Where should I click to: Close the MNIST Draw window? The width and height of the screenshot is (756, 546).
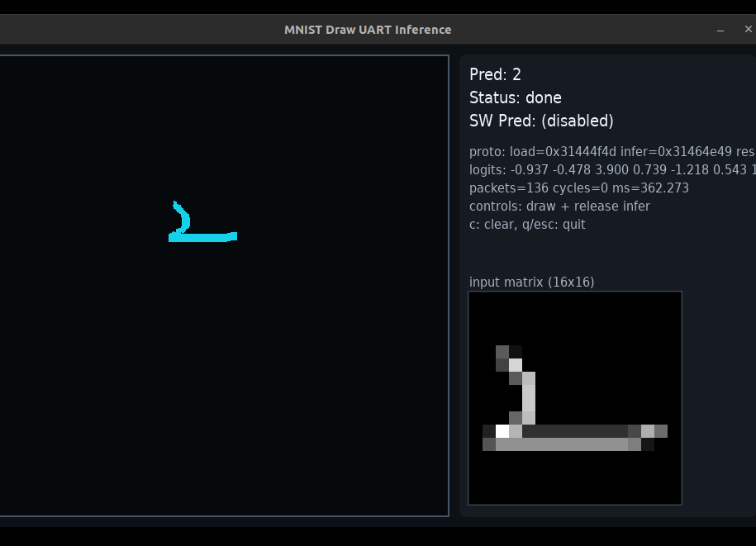[x=748, y=30]
